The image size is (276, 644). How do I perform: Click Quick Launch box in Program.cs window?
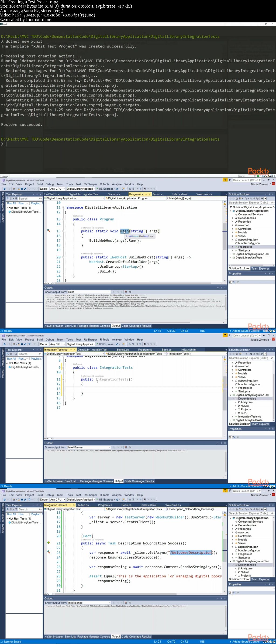(x=247, y=180)
